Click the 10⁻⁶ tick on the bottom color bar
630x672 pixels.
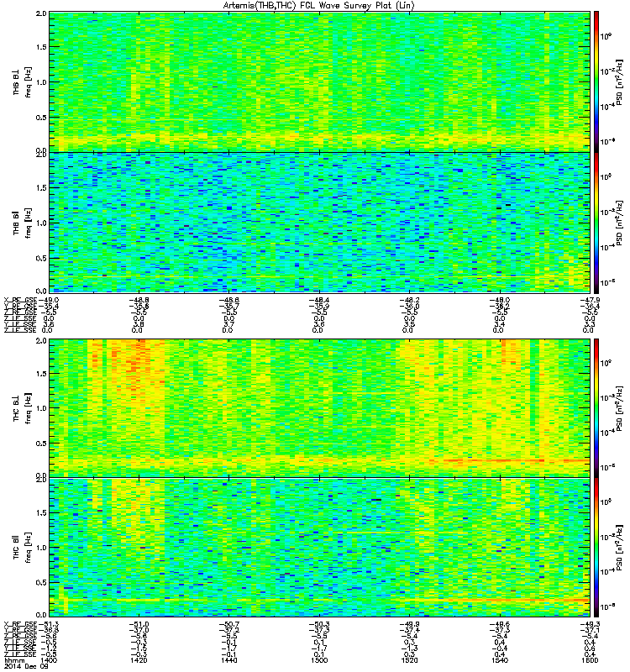[x=606, y=606]
